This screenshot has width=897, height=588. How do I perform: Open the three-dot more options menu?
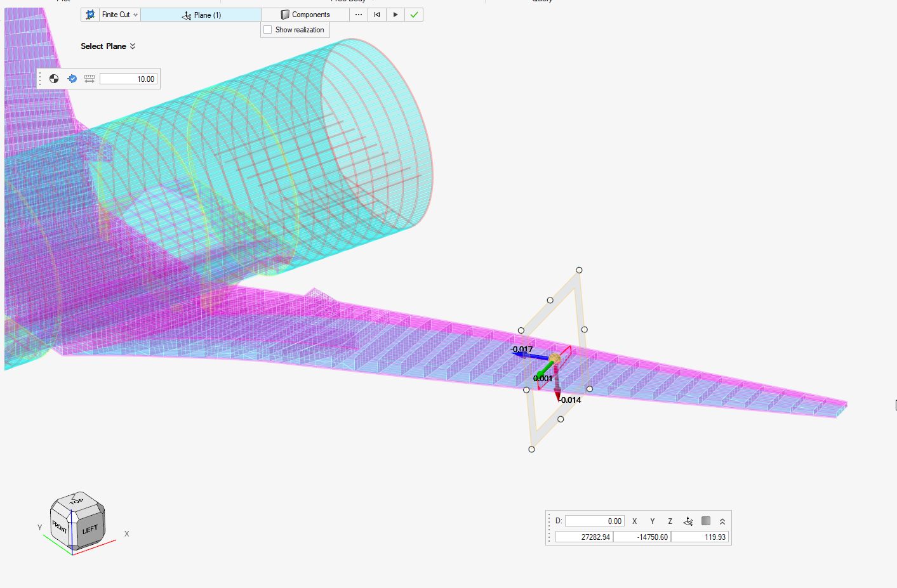[x=359, y=15]
